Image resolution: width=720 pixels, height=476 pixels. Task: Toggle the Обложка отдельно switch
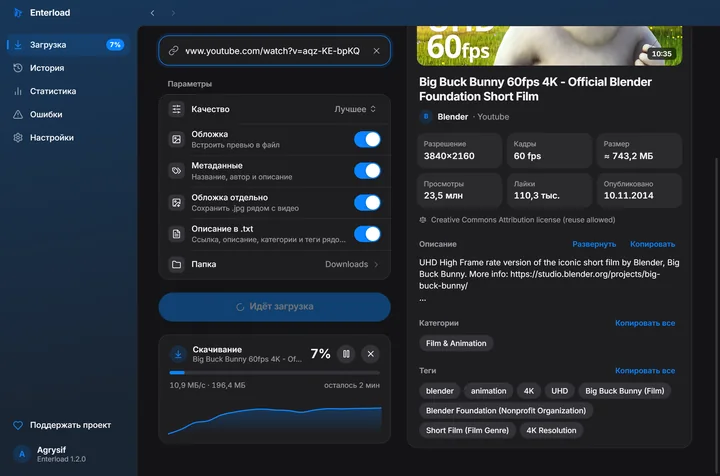point(367,202)
